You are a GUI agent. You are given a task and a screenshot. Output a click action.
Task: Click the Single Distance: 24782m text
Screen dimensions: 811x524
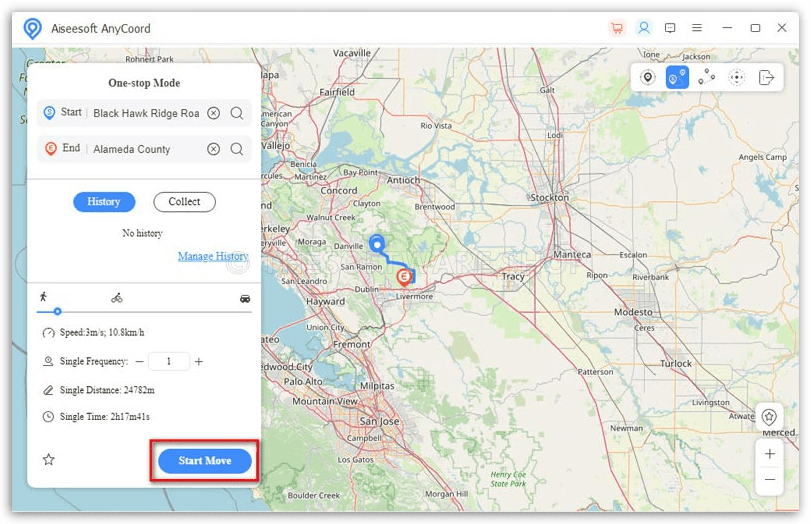(x=107, y=390)
